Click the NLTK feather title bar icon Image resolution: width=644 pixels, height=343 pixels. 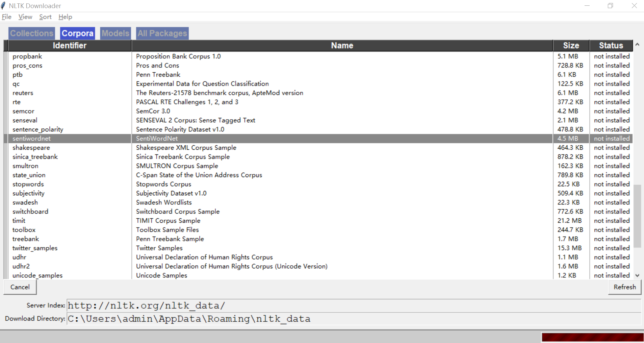3,6
